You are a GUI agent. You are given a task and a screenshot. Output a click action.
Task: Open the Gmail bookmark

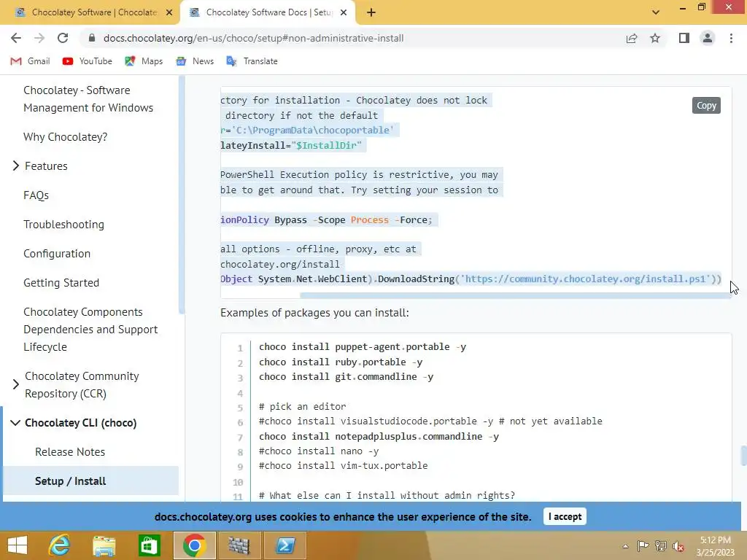[31, 61]
